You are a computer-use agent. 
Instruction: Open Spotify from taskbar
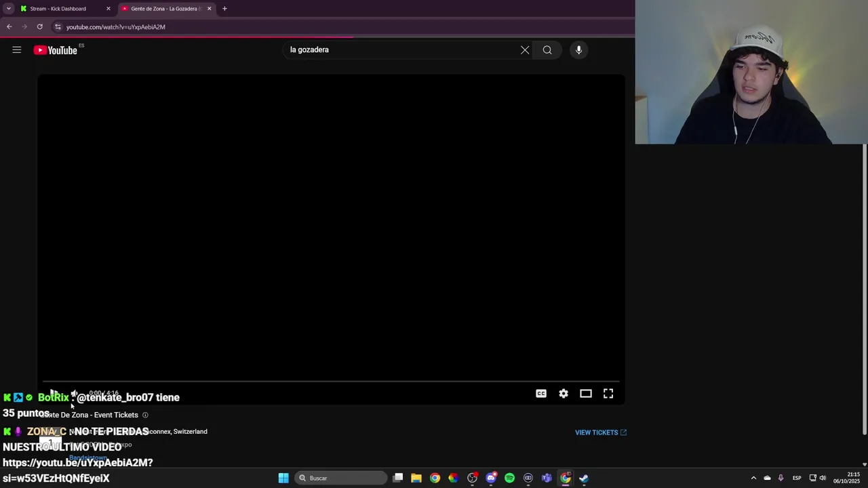pos(509,478)
